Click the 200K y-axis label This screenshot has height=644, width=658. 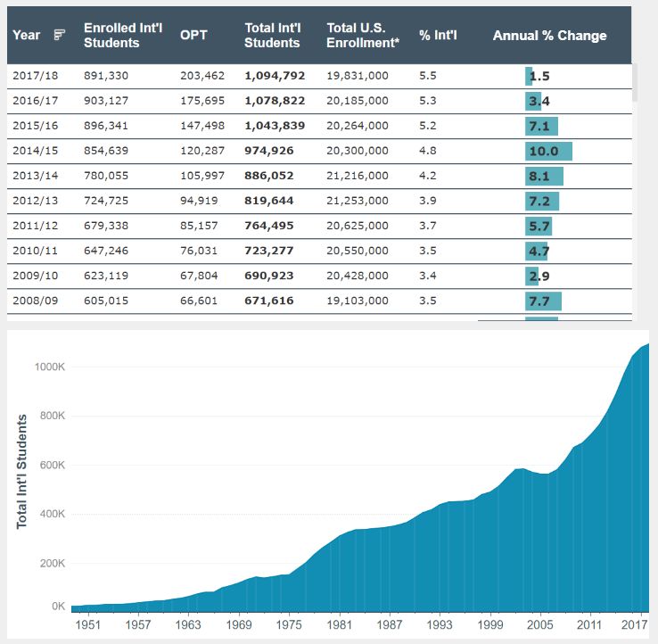[53, 563]
